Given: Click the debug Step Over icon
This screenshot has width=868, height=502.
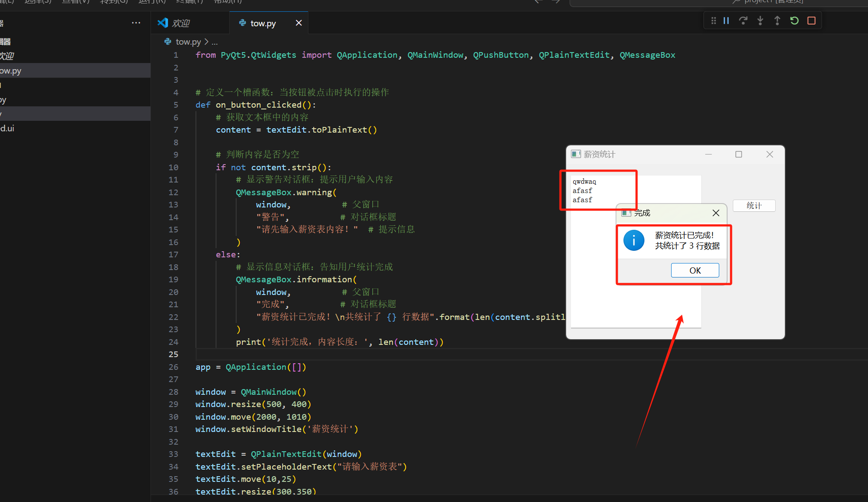Looking at the screenshot, I should point(743,21).
